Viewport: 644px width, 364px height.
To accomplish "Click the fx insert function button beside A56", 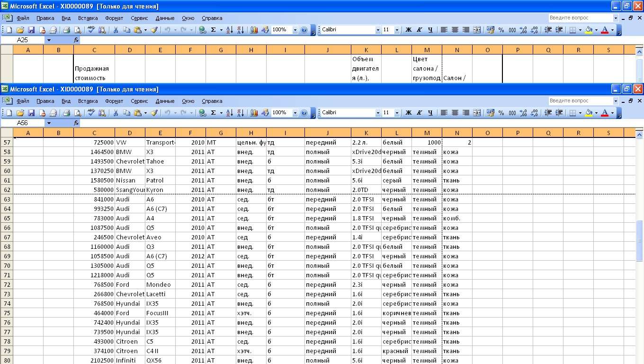I will tap(76, 123).
